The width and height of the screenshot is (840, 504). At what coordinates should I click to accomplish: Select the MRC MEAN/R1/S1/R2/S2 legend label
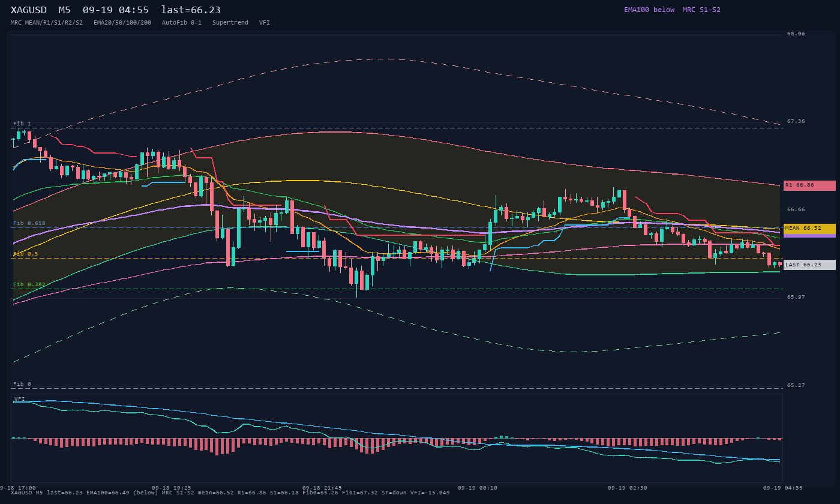pyautogui.click(x=47, y=22)
